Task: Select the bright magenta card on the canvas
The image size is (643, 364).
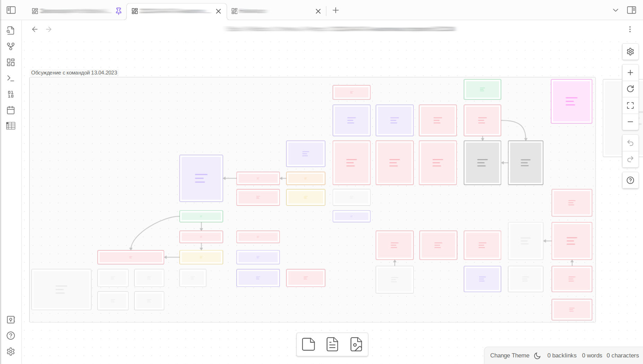Action: click(571, 101)
